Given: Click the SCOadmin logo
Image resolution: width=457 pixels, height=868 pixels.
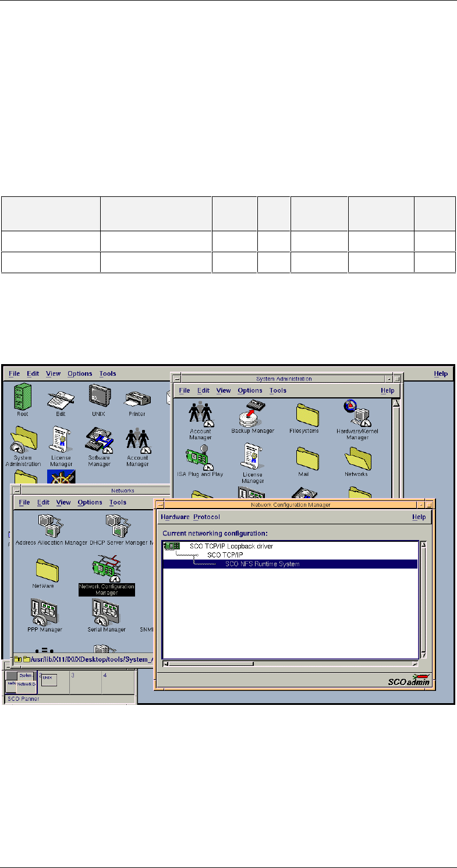Looking at the screenshot, I should (410, 680).
